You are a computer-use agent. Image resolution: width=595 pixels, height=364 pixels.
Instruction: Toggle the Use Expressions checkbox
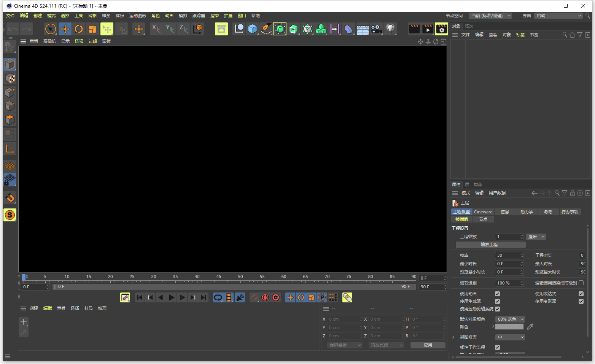(581, 294)
